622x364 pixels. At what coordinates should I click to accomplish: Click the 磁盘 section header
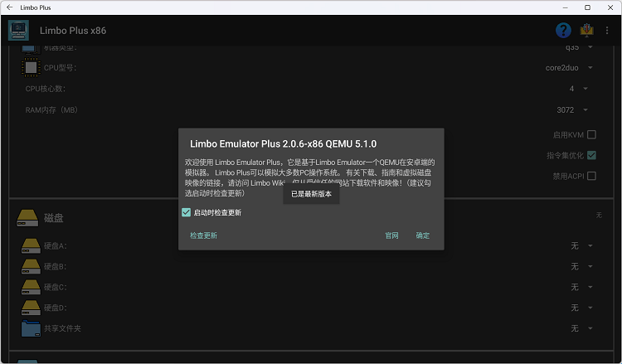[54, 218]
